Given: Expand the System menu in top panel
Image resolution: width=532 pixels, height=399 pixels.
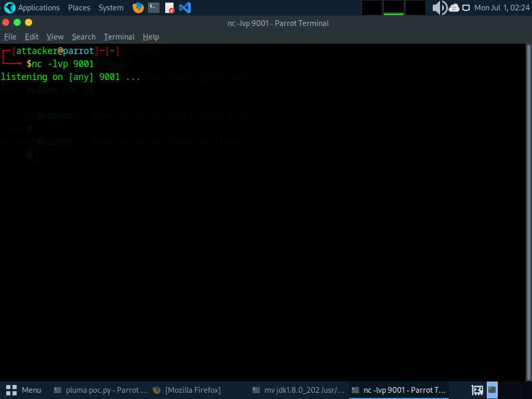Looking at the screenshot, I should [111, 8].
